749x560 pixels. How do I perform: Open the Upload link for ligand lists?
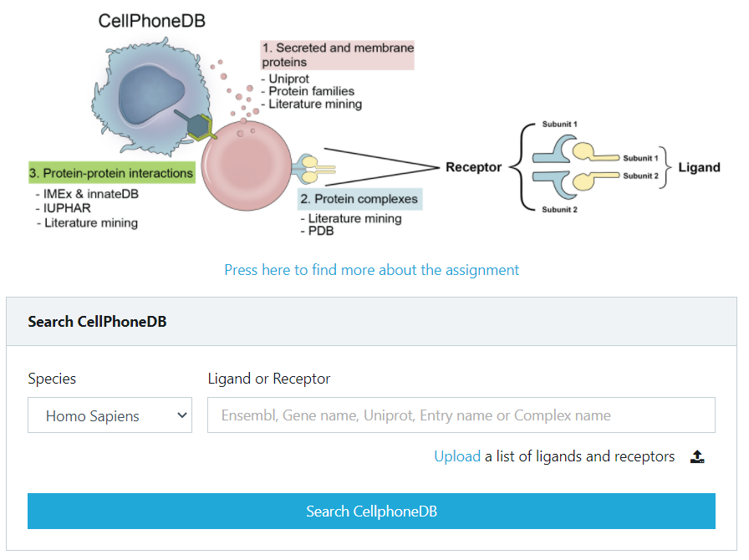coord(457,456)
